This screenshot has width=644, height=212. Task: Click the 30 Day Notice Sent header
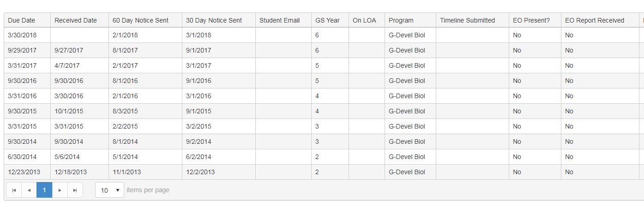pos(214,20)
